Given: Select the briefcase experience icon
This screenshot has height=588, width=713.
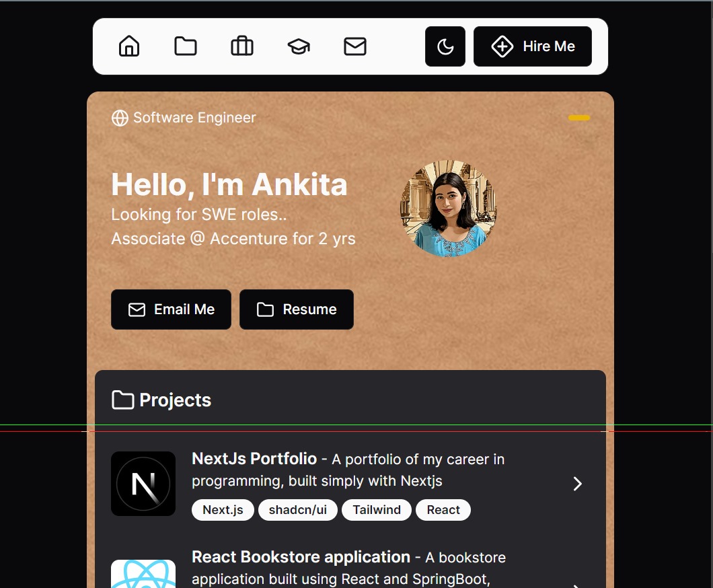Looking at the screenshot, I should (x=241, y=46).
